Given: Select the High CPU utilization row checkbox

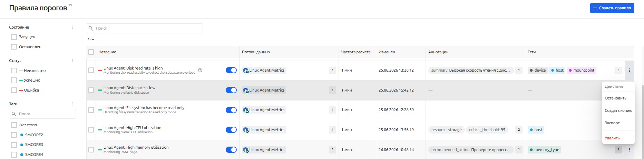Looking at the screenshot, I should [91, 130].
